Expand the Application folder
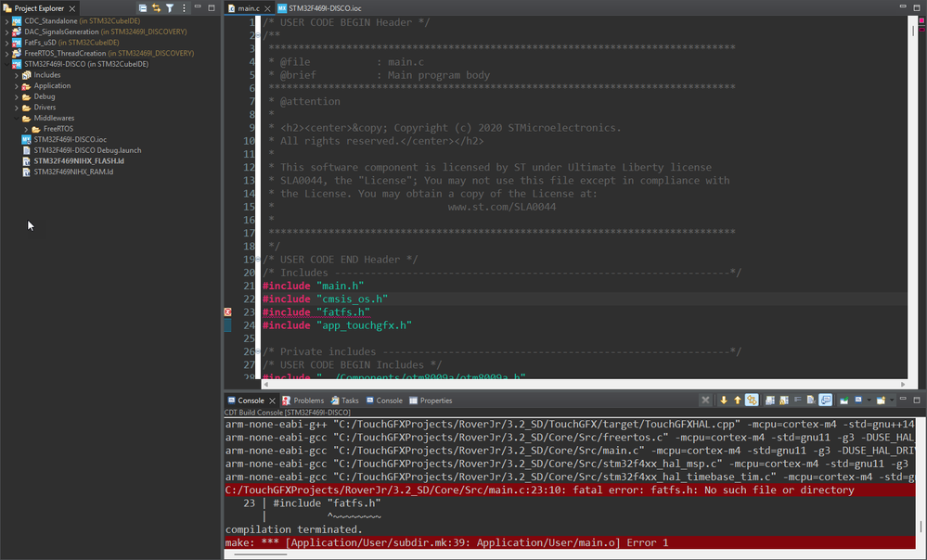This screenshot has width=927, height=560. click(x=16, y=85)
